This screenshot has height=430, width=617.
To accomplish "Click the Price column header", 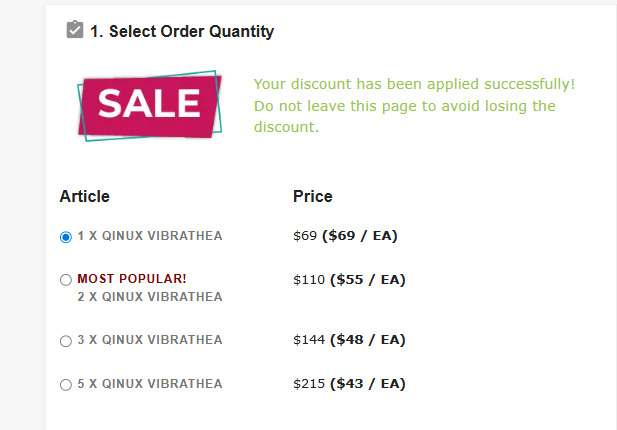I will 312,196.
